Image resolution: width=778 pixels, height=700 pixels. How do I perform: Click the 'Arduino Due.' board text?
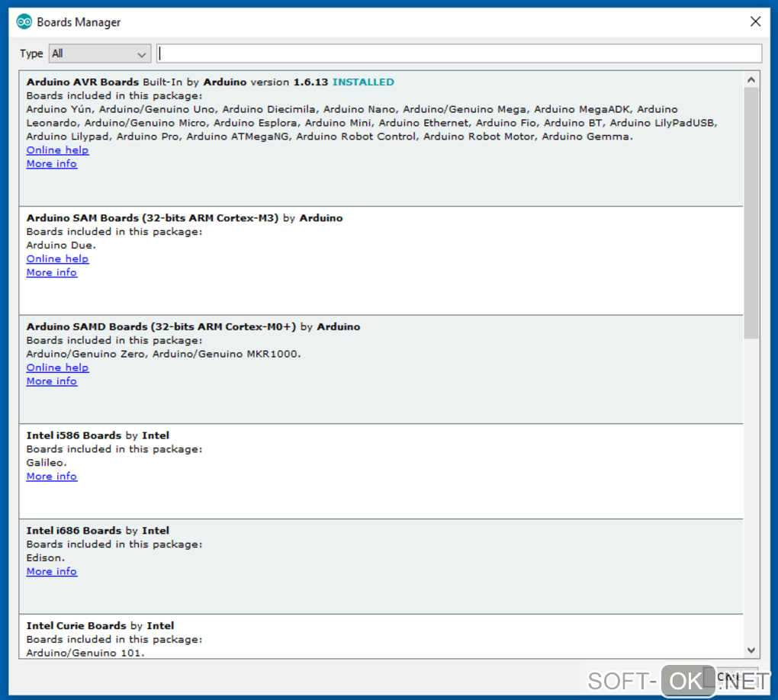coord(61,245)
